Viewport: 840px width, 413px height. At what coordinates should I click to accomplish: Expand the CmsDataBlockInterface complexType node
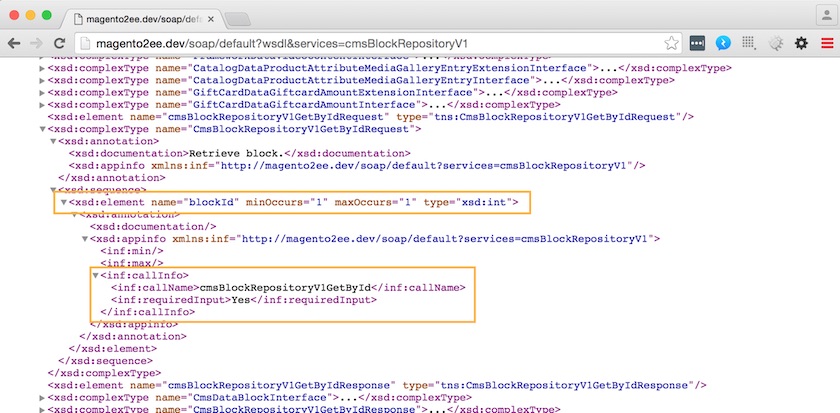pos(40,397)
